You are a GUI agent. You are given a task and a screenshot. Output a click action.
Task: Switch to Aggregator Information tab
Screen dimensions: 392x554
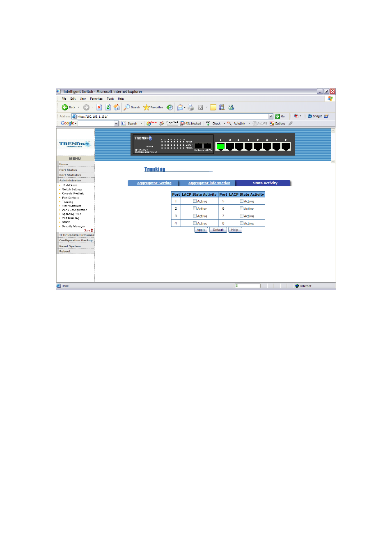click(209, 183)
